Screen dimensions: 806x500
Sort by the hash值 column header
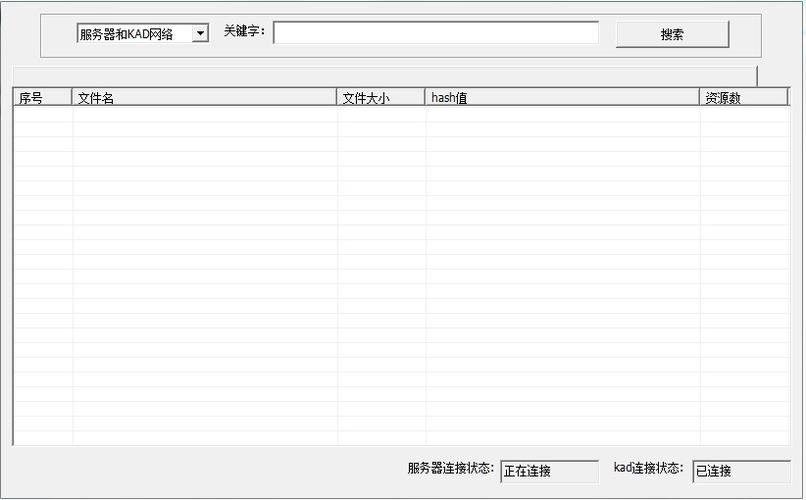coord(562,97)
